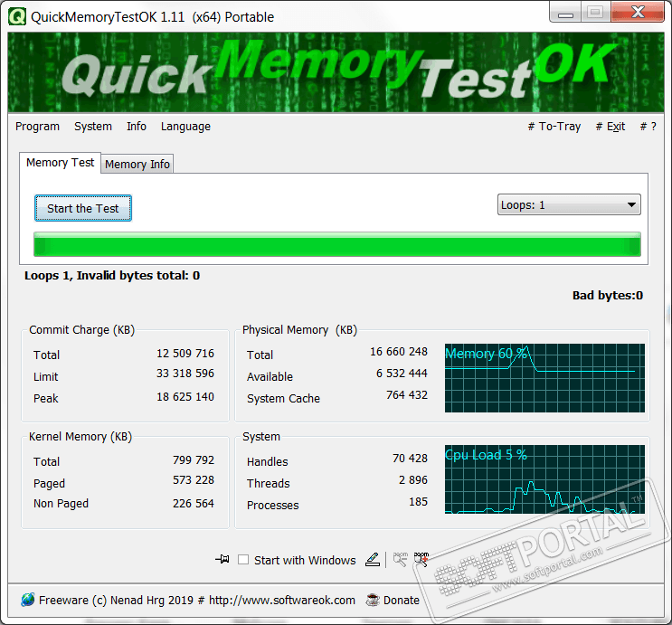Click Handles count 70 428
The image size is (672, 625).
click(410, 459)
